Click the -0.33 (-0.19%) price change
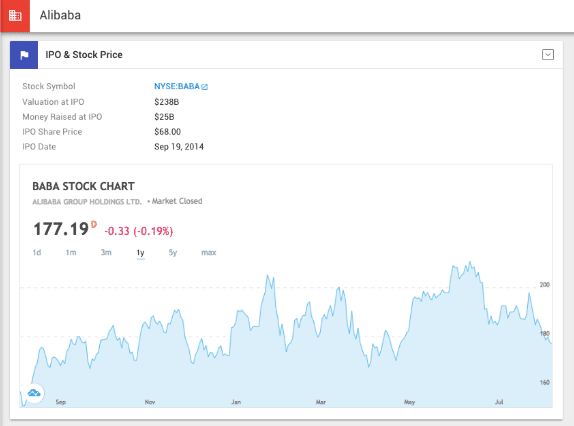The width and height of the screenshot is (574, 426). pyautogui.click(x=139, y=231)
